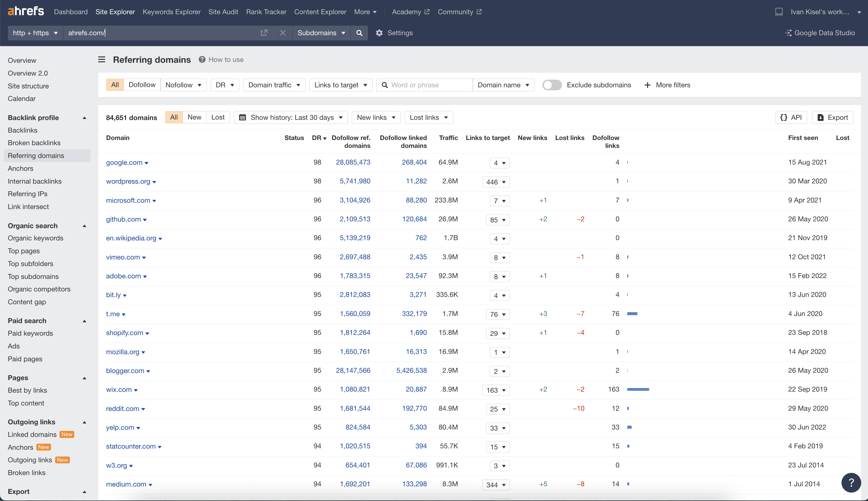This screenshot has width=868, height=501.
Task: Toggle Exclude subdomains switch
Action: pos(552,85)
